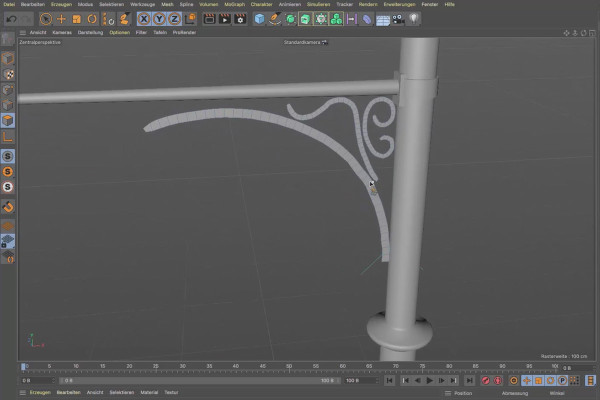Image resolution: width=600 pixels, height=400 pixels.
Task: Render the current view clapperboard
Action: (x=209, y=19)
